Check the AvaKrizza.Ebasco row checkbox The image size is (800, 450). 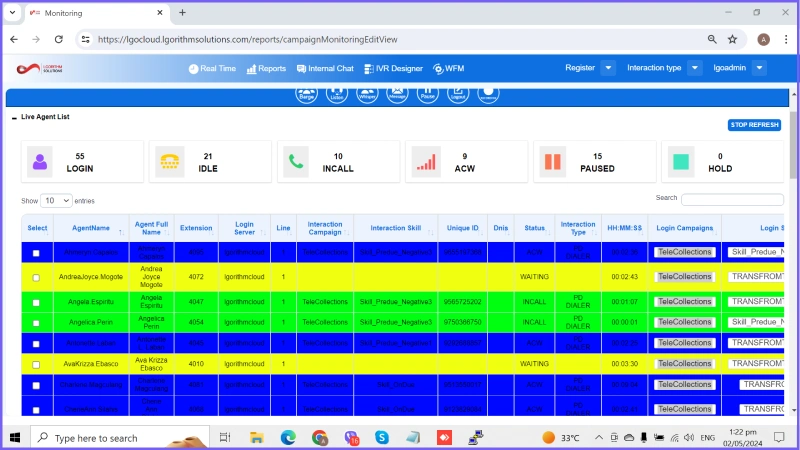(x=36, y=364)
